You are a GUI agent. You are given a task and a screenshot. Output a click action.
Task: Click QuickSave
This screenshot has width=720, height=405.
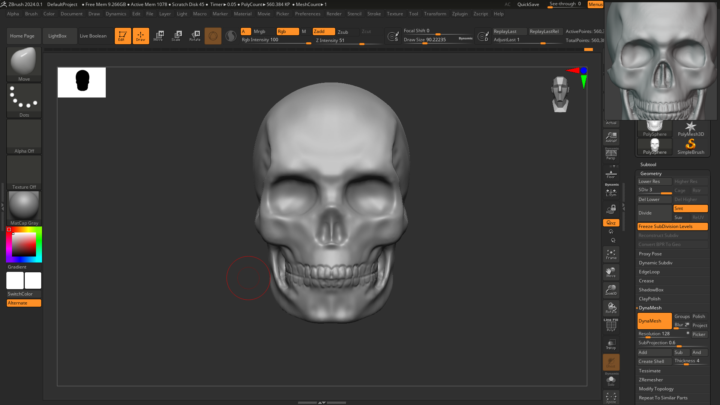coord(528,4)
